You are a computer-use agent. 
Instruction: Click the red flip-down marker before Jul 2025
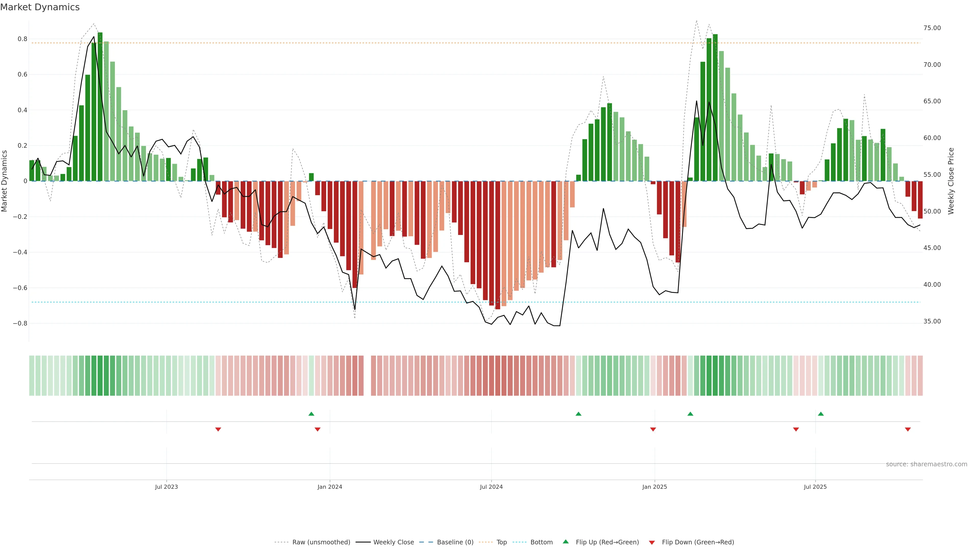796,429
